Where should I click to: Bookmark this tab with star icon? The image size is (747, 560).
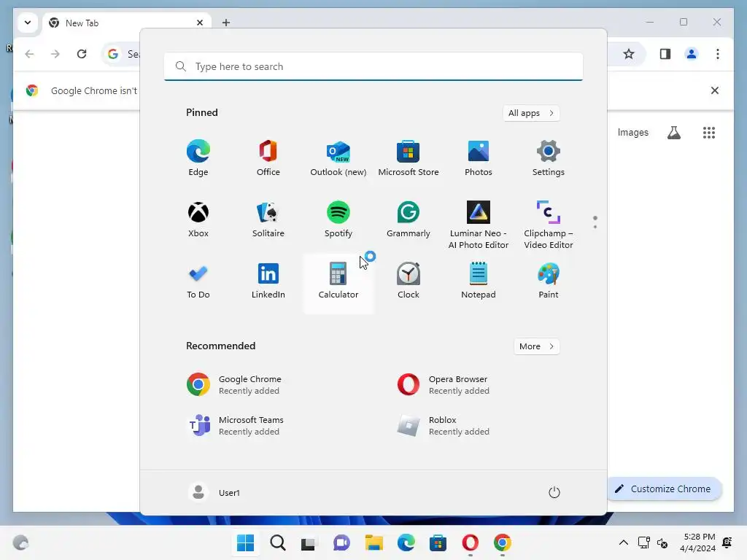(629, 54)
